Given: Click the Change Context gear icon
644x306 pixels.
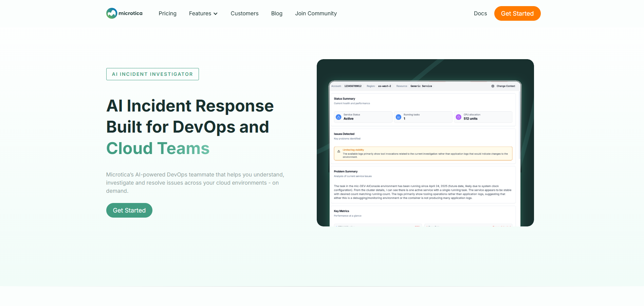Looking at the screenshot, I should coord(493,86).
